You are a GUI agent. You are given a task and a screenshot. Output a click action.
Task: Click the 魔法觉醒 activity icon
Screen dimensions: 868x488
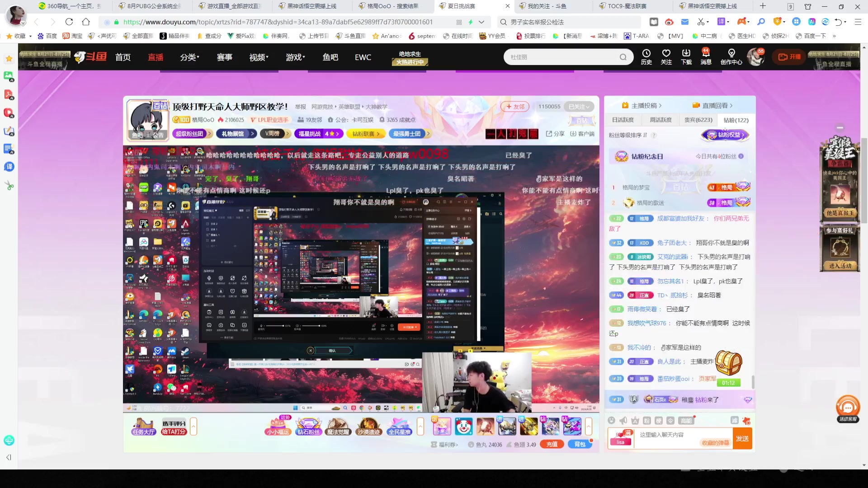point(338,427)
